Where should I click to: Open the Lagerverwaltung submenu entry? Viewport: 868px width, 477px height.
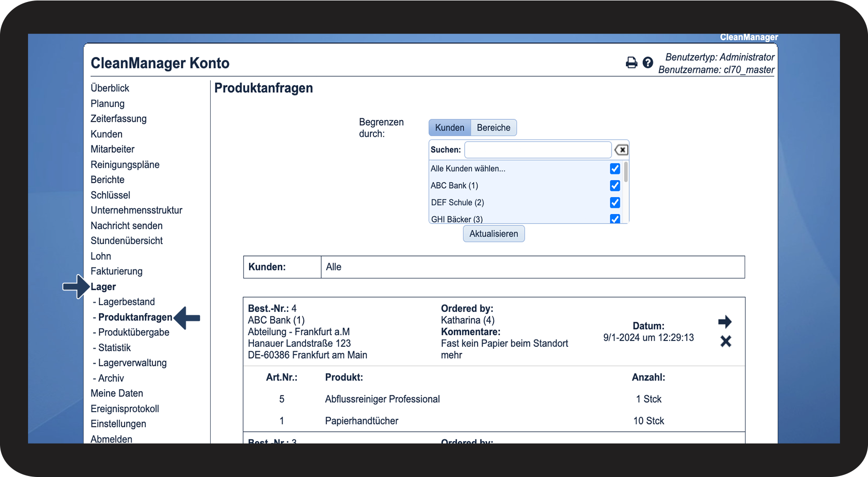[132, 363]
